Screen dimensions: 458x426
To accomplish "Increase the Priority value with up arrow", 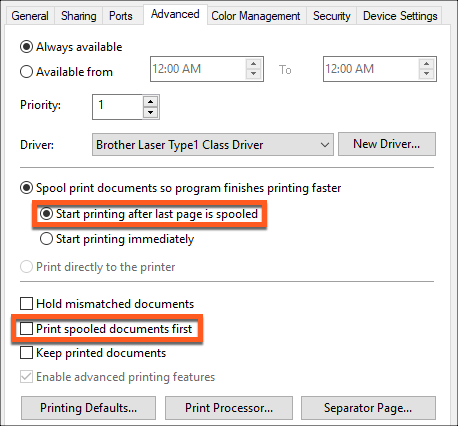I will tap(151, 102).
